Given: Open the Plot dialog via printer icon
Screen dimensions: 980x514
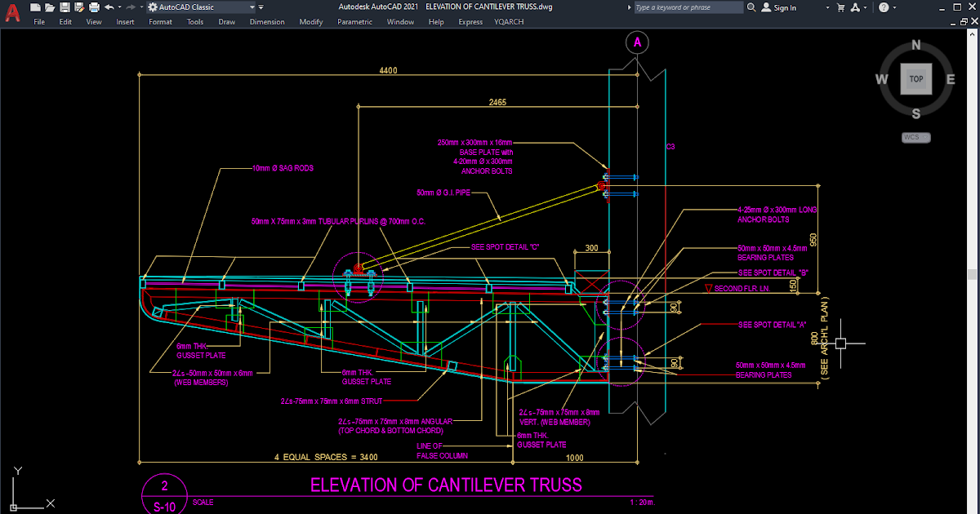Looking at the screenshot, I should 94,7.
